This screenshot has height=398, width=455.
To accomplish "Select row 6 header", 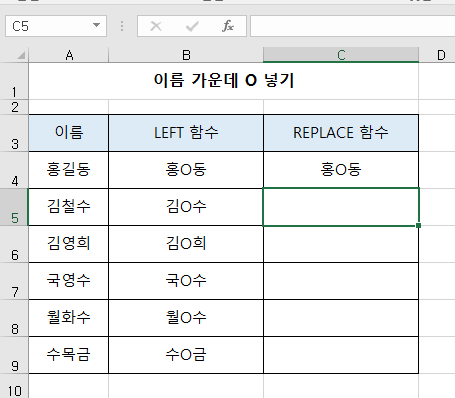I will (14, 244).
